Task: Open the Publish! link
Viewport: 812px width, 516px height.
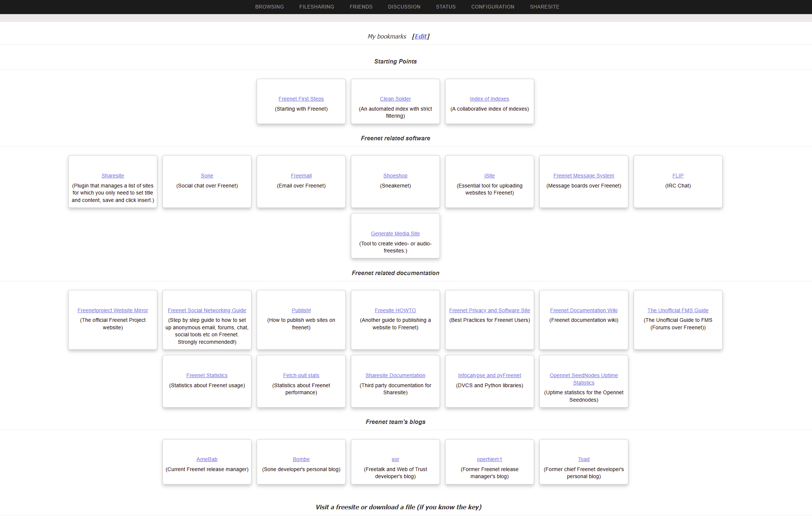Action: (x=301, y=310)
